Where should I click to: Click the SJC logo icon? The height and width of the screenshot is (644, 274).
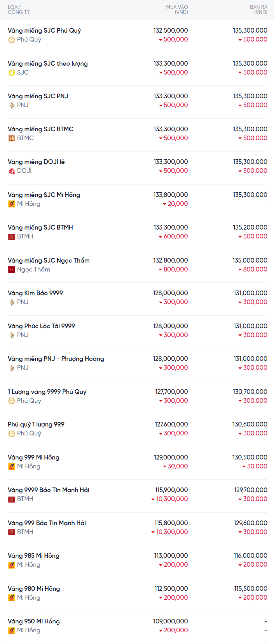click(12, 73)
